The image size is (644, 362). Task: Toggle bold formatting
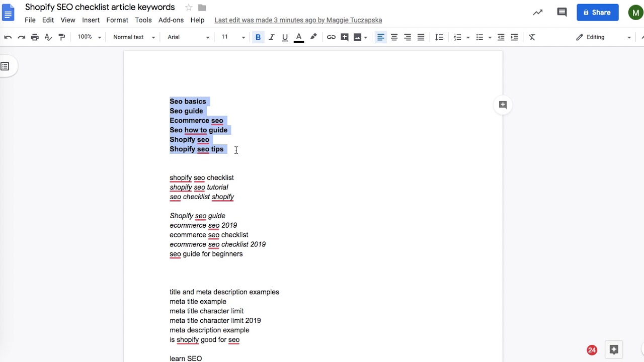(x=258, y=37)
